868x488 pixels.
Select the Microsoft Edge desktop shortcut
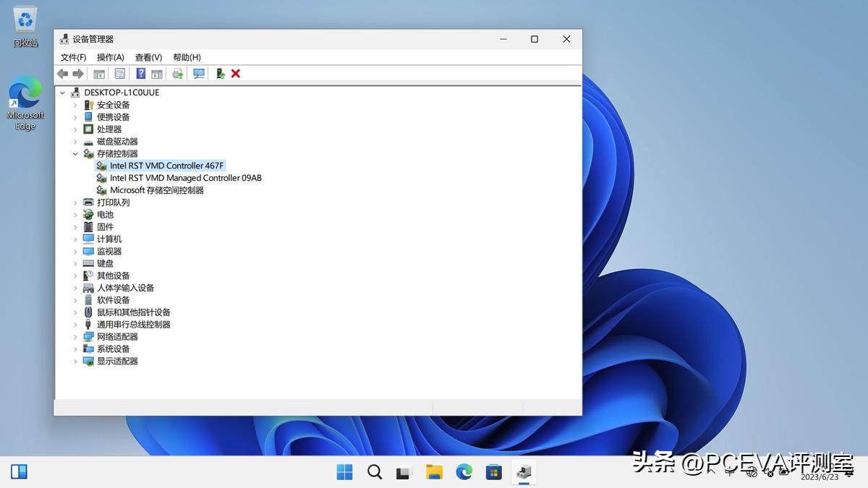coord(25,104)
